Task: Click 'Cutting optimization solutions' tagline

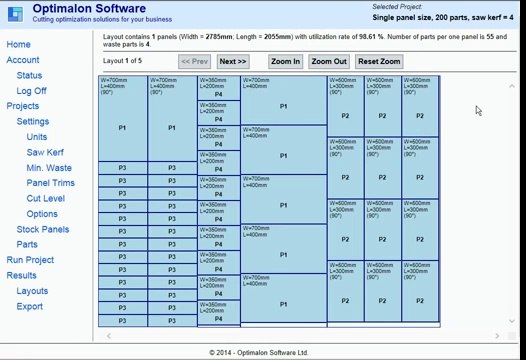Action: (102, 19)
